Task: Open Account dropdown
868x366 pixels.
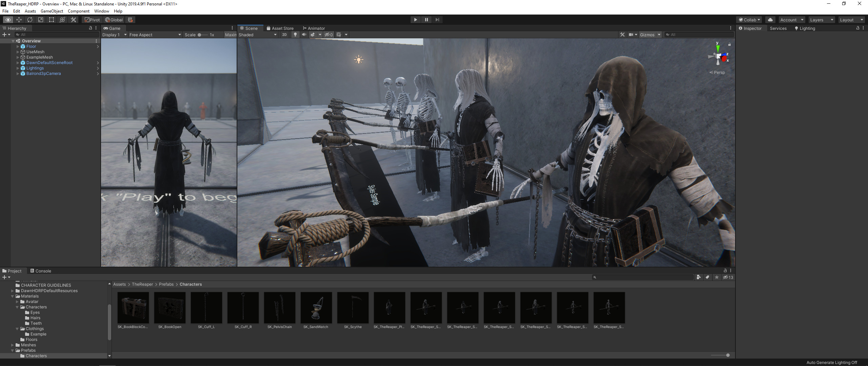Action: pyautogui.click(x=791, y=20)
